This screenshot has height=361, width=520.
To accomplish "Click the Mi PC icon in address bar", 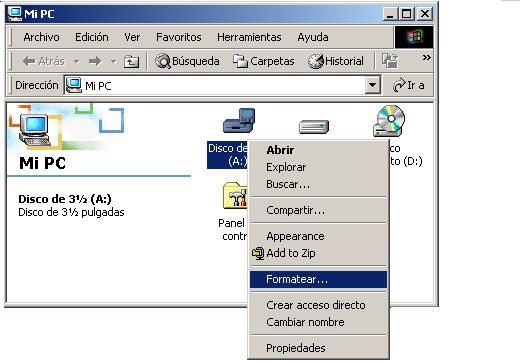I will [74, 85].
